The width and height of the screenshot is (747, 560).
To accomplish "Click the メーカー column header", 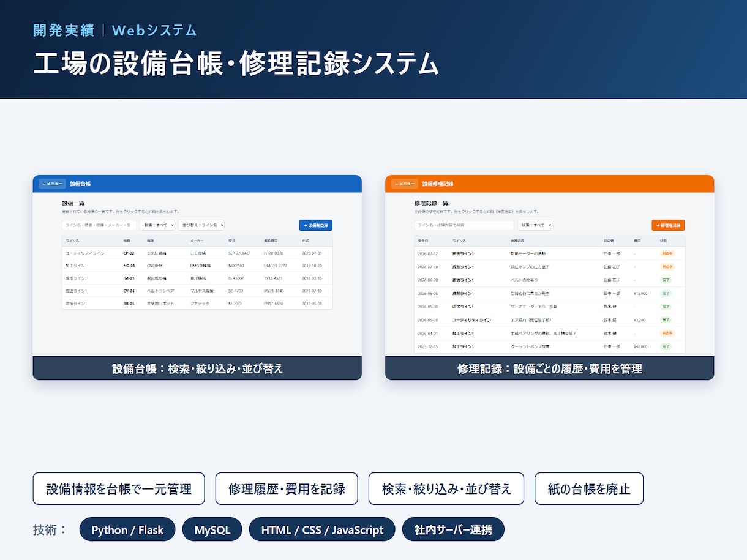I will click(197, 241).
